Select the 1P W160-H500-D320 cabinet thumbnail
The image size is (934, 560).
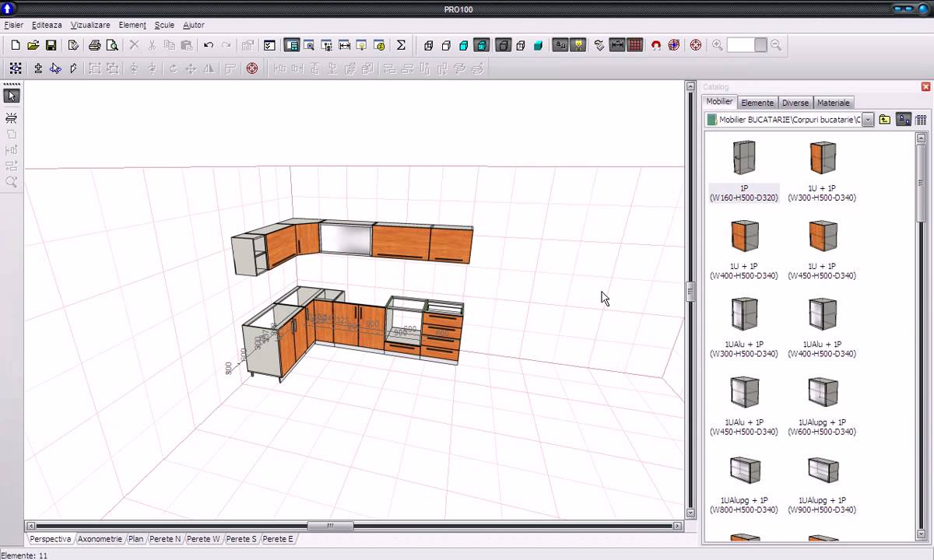(744, 158)
